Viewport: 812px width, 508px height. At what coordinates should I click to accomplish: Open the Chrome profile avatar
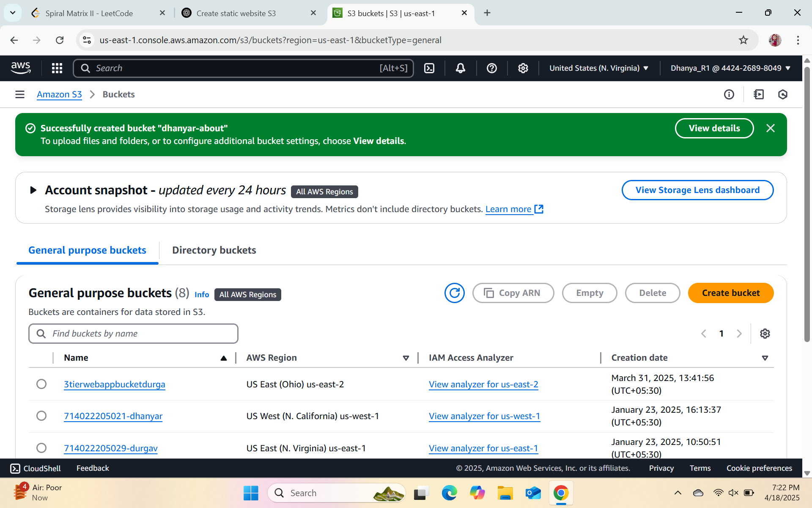(x=775, y=40)
